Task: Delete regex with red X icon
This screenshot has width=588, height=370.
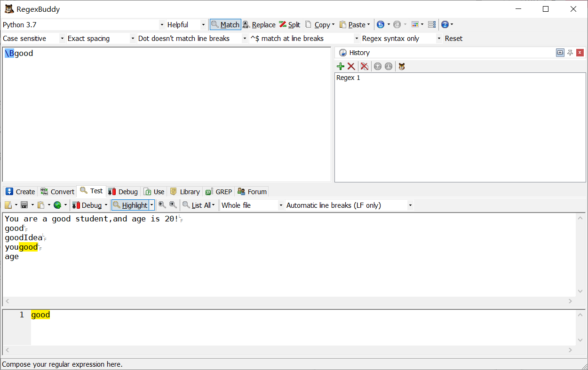Action: (351, 66)
